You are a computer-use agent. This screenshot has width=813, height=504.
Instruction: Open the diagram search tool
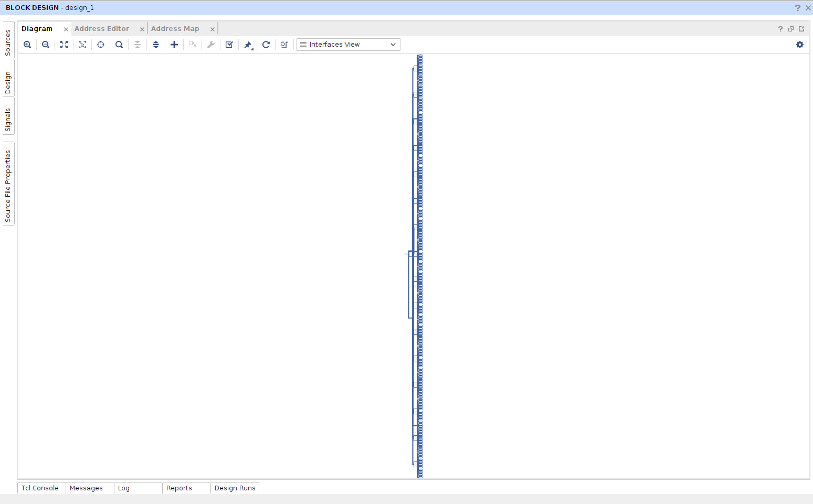point(119,45)
